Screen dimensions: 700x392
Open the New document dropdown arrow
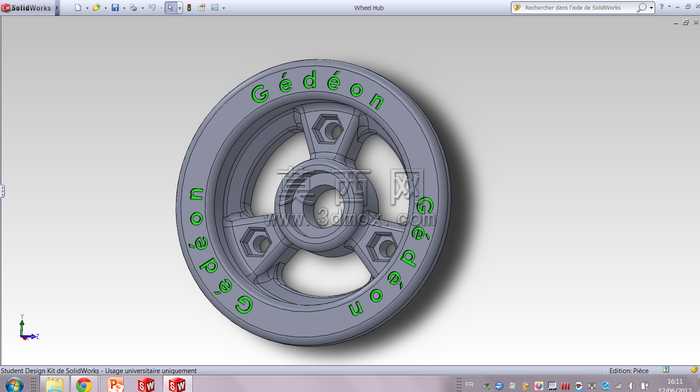click(x=87, y=8)
